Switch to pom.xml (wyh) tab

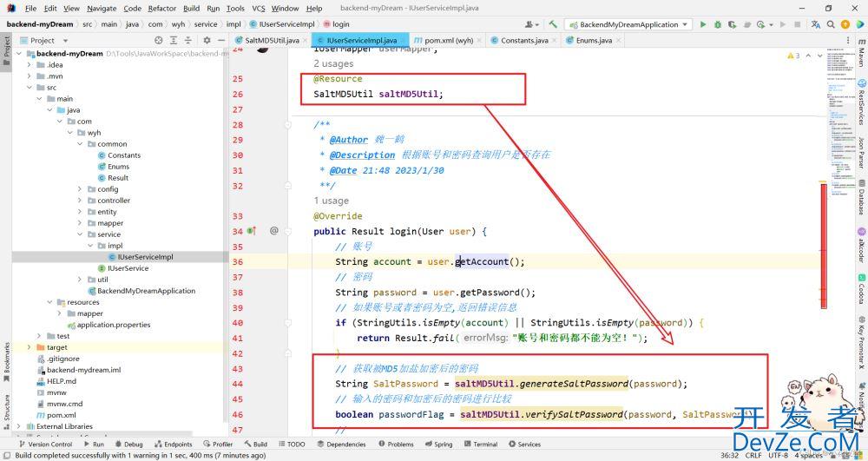449,41
